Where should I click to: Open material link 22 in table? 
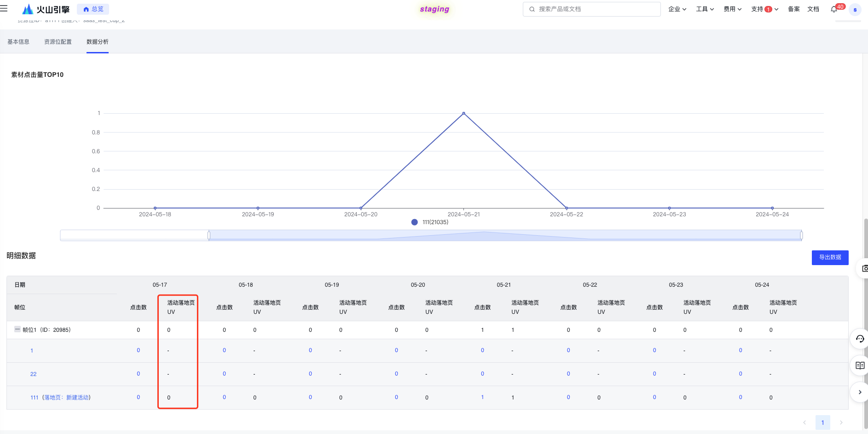click(x=33, y=374)
